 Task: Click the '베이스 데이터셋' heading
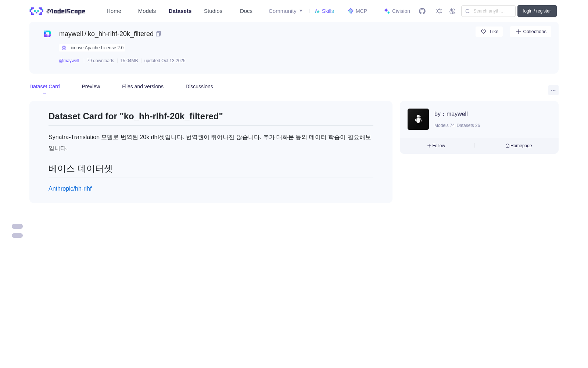(x=80, y=169)
